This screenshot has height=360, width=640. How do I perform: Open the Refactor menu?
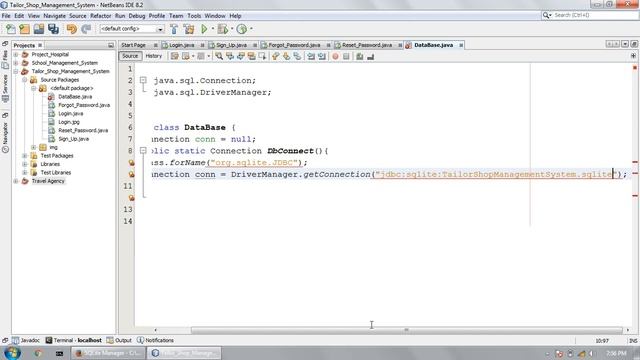click(100, 16)
